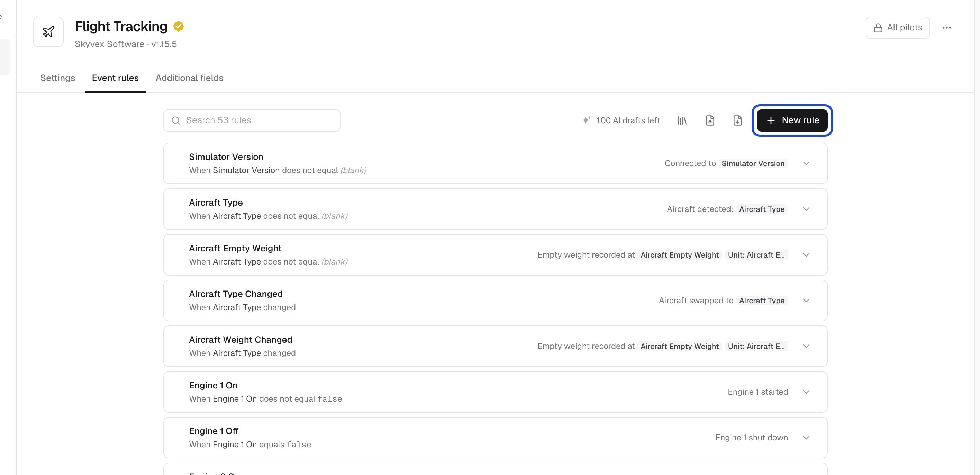
Task: Click the AI sparkle drafts icon
Action: 586,120
